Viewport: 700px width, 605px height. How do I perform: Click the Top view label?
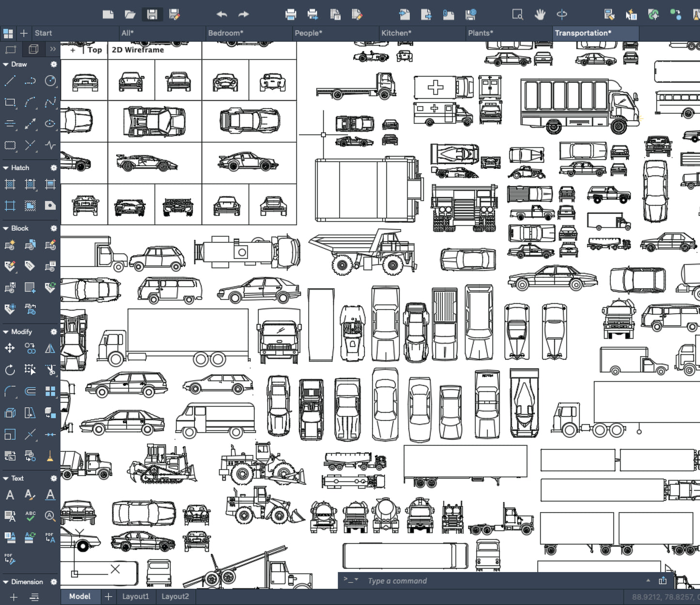94,50
